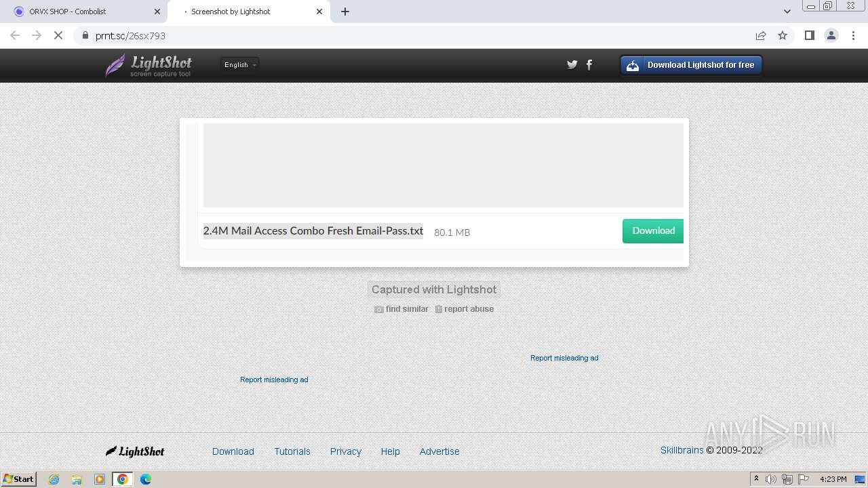The width and height of the screenshot is (868, 488).
Task: Open File Explorer from taskbar
Action: point(77,479)
